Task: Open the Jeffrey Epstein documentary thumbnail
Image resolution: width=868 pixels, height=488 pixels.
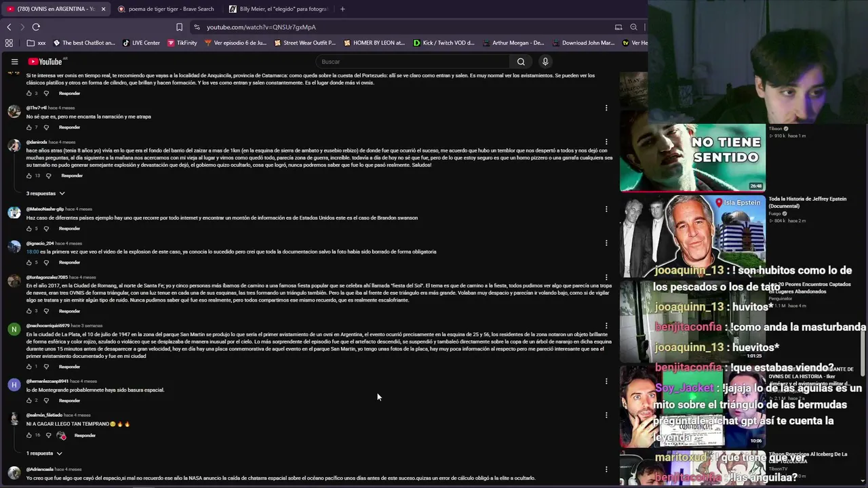Action: coord(692,237)
